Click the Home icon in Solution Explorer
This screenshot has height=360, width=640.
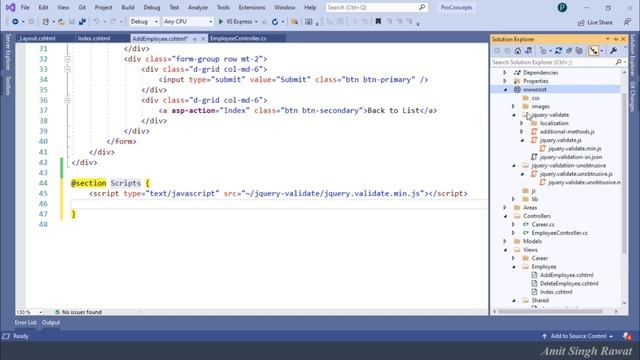click(x=518, y=51)
